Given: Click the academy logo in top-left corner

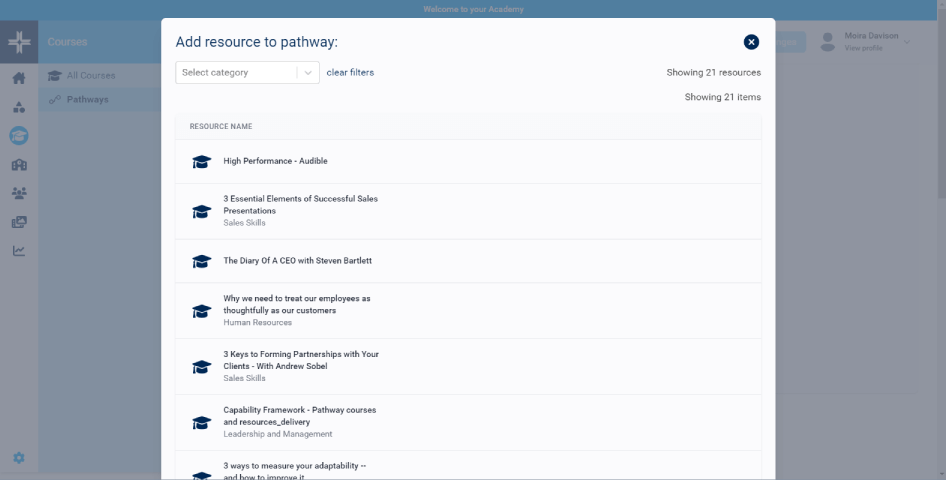Looking at the screenshot, I should pos(19,42).
